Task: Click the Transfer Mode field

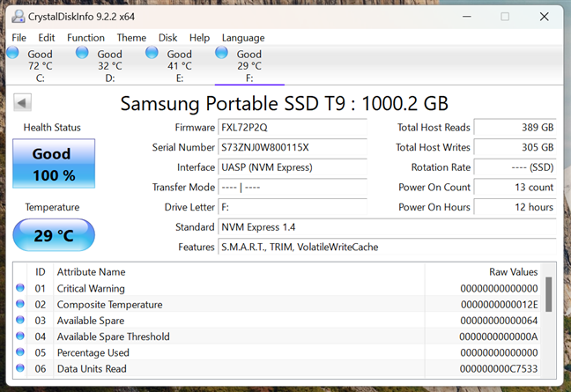Action: coord(293,188)
